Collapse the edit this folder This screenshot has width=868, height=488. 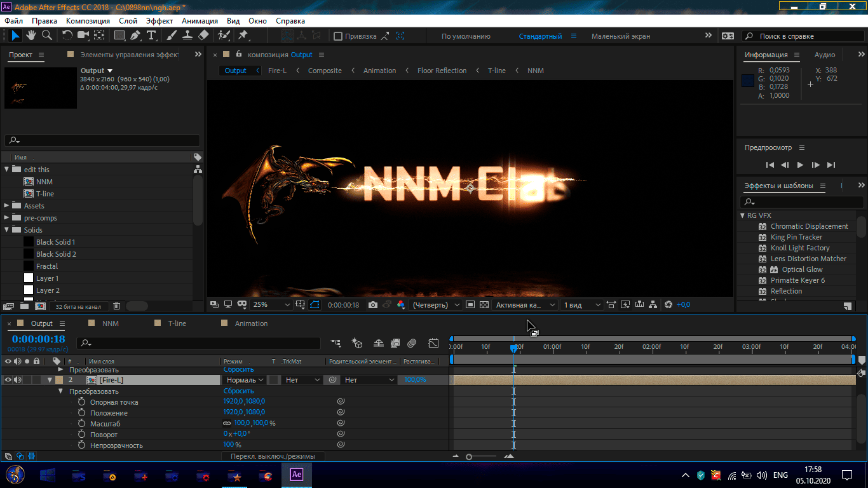pyautogui.click(x=7, y=170)
